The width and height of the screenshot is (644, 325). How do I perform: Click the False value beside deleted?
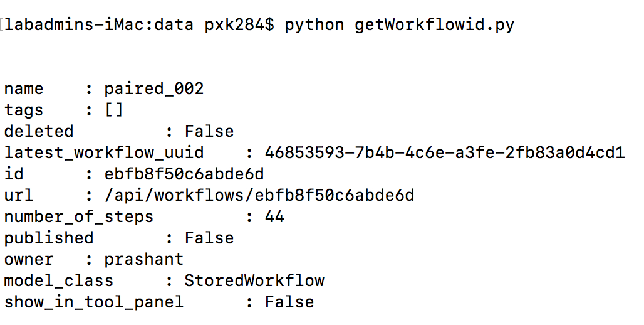(x=209, y=132)
